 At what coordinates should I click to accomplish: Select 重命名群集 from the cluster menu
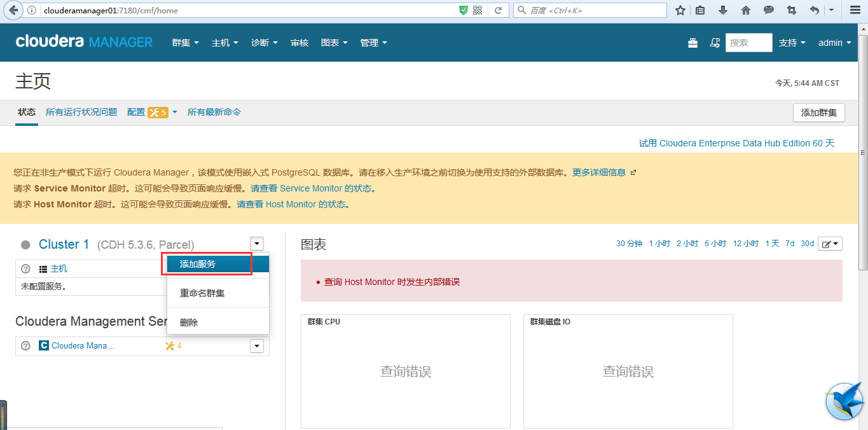(218, 293)
